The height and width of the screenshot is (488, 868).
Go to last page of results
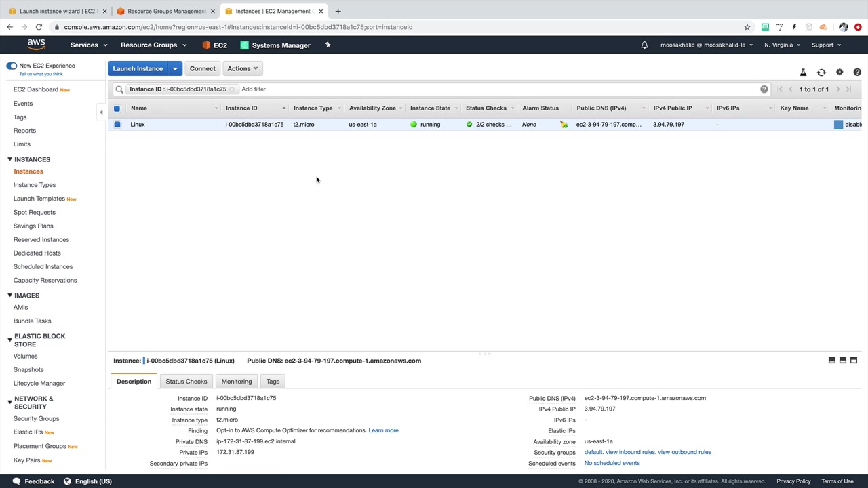coord(848,89)
